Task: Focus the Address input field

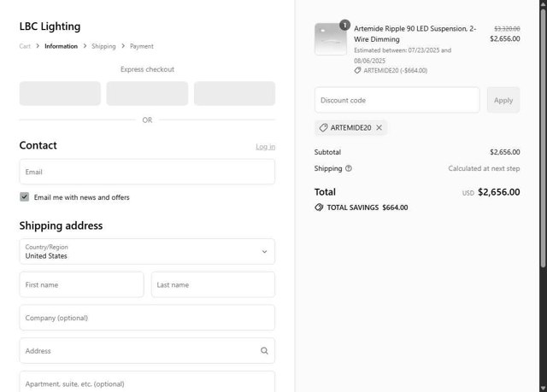Action: 147,350
